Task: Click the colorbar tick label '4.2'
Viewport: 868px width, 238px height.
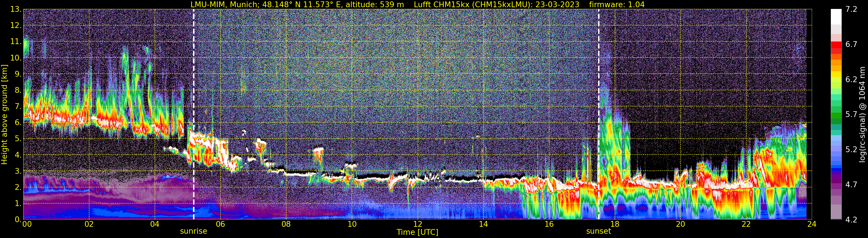Action: 851,220
